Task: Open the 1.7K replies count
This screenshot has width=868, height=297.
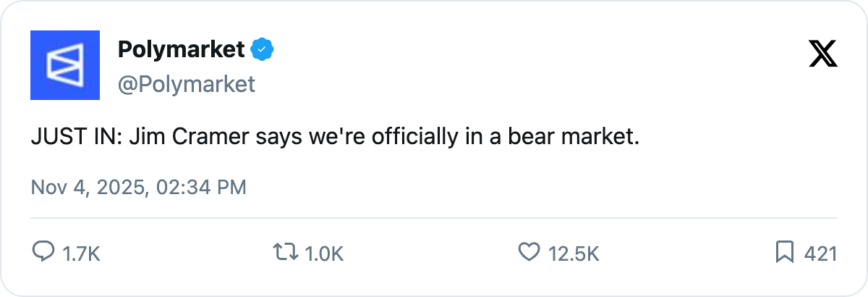Action: 81,254
